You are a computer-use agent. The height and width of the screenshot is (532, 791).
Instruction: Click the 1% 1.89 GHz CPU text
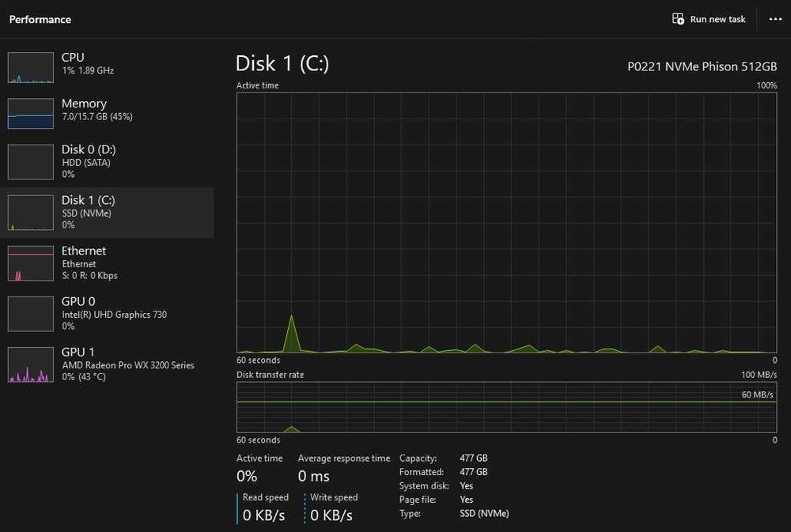point(88,70)
